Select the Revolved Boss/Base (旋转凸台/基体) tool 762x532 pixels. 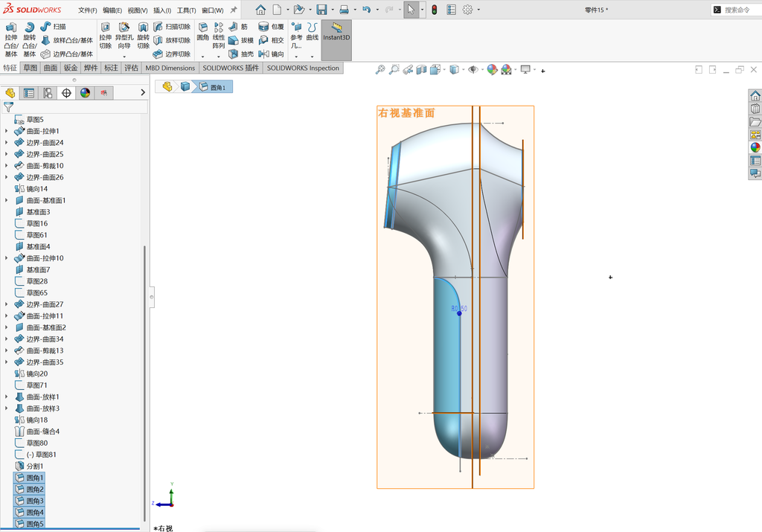[29, 39]
